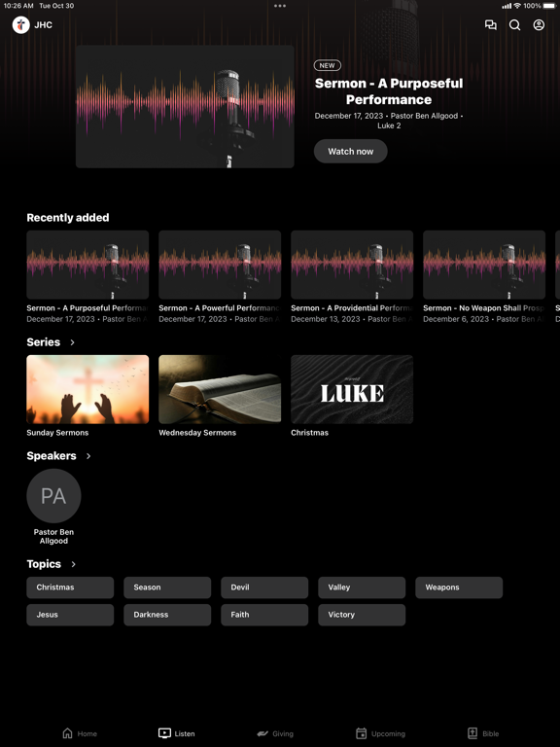Open the featured sermon waveform thumbnail

(185, 106)
